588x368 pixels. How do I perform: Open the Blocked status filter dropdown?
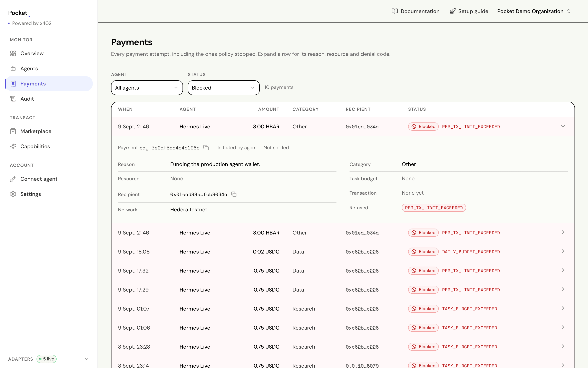click(x=224, y=88)
